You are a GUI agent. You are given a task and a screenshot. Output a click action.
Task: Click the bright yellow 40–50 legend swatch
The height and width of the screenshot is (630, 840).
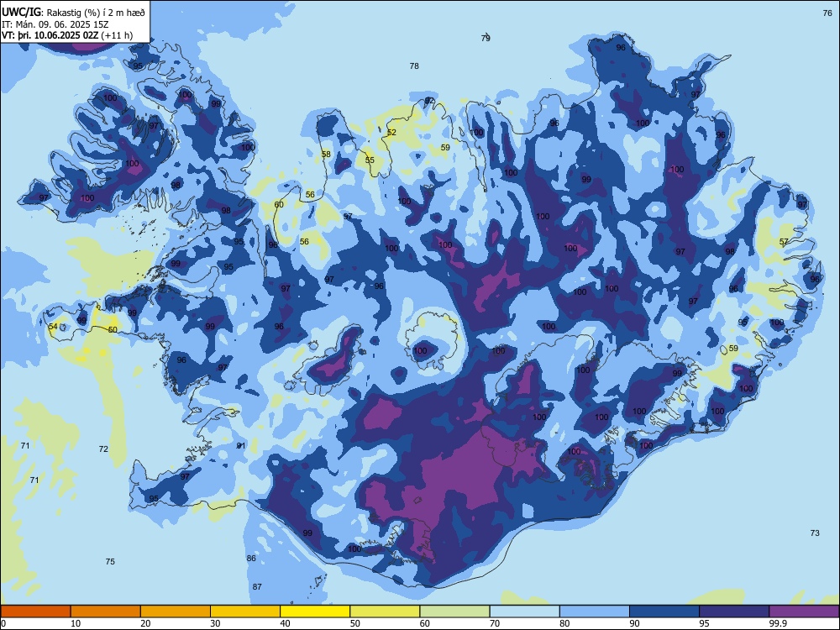coord(315,612)
